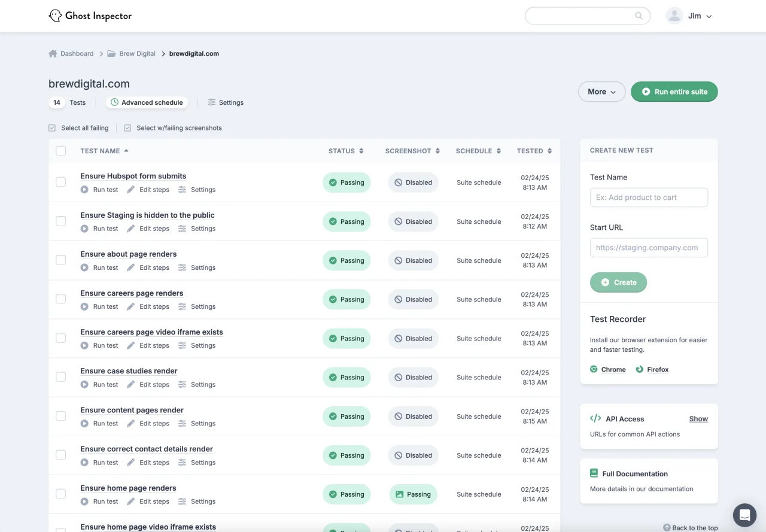Click screenshot Passing image icon for home page renders
This screenshot has height=532, width=766.
[399, 494]
